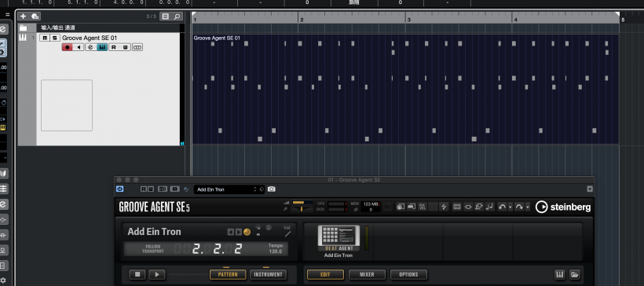
Task: Adjust the master tune slider in plugin
Action: [302, 209]
